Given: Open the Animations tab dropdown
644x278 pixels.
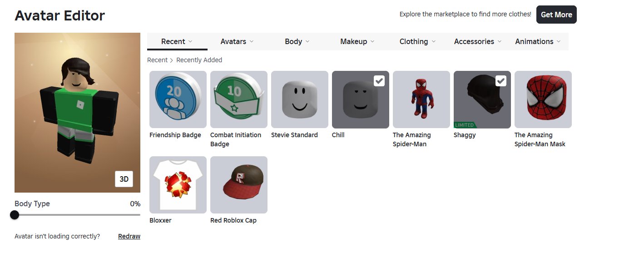Looking at the screenshot, I should pyautogui.click(x=538, y=41).
